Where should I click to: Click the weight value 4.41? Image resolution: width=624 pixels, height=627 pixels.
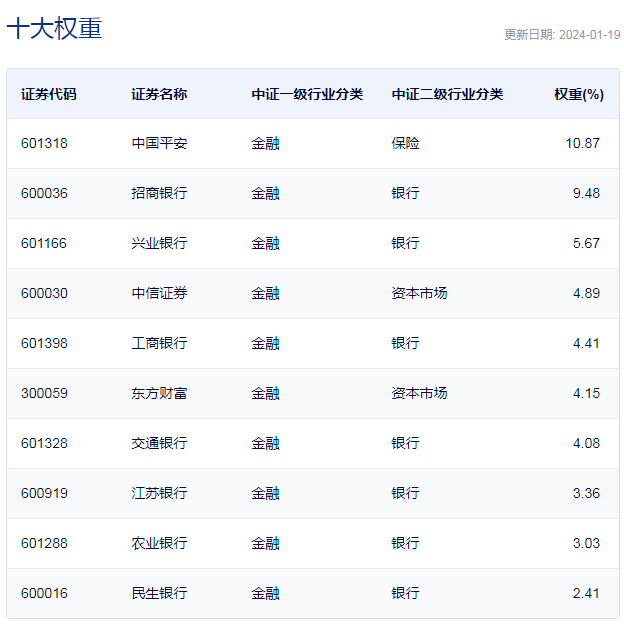(586, 343)
